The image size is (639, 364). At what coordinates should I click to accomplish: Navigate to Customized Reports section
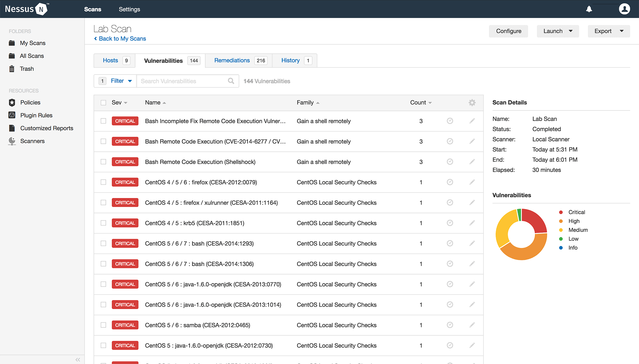point(47,128)
